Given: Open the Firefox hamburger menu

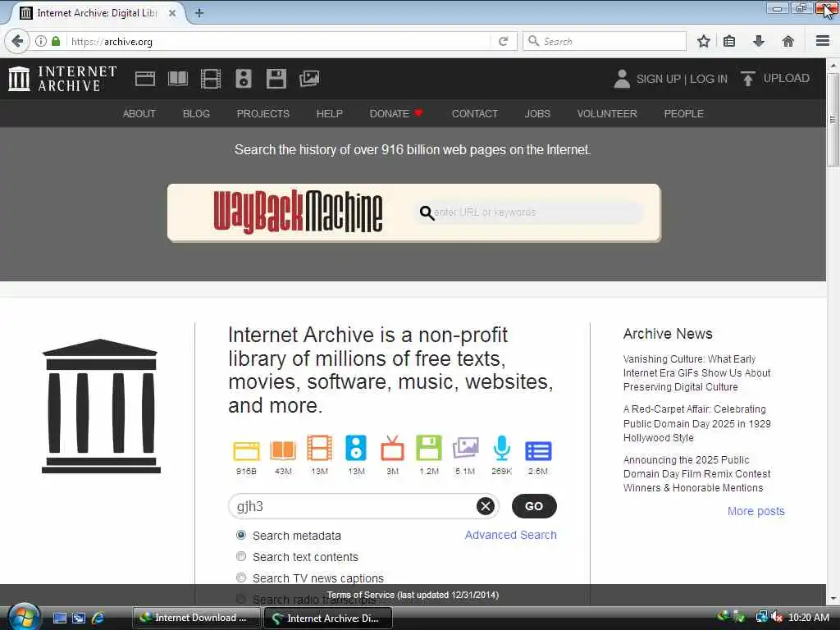Looking at the screenshot, I should 823,41.
